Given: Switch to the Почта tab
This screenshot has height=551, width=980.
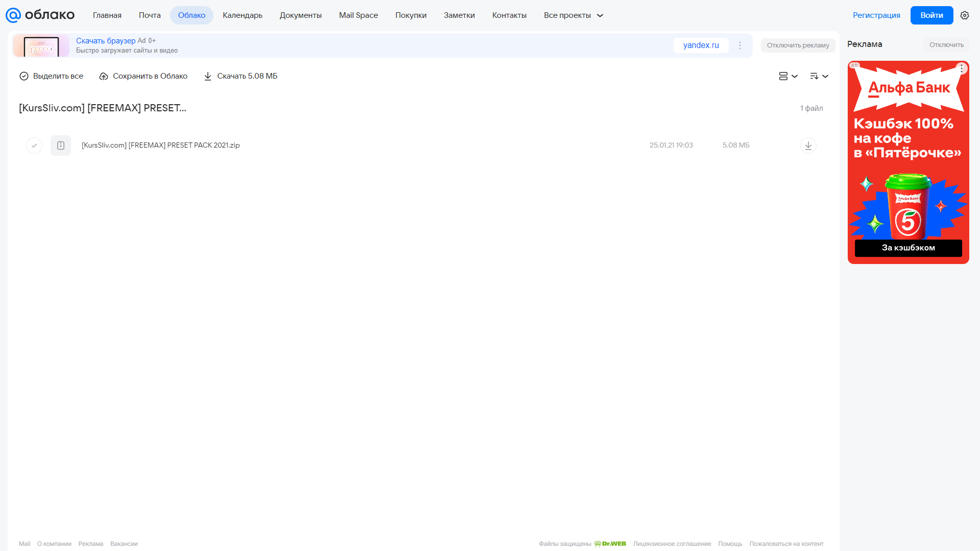Looking at the screenshot, I should [x=150, y=15].
